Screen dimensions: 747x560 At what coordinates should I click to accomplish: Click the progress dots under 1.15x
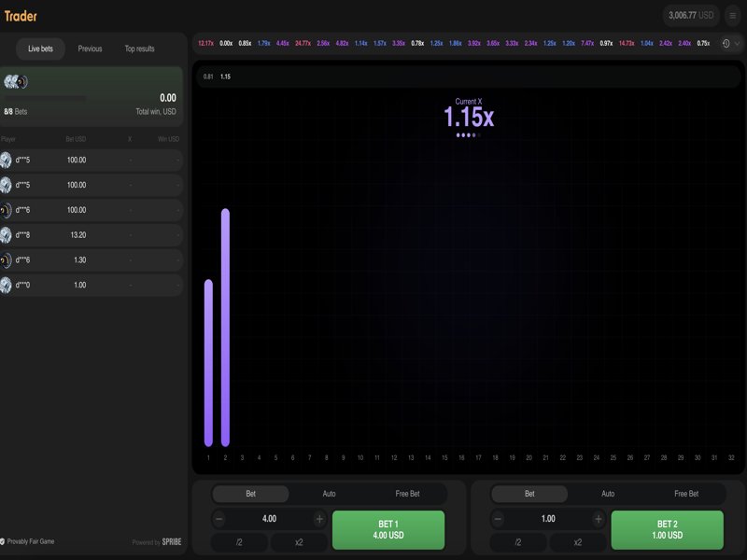pos(469,135)
